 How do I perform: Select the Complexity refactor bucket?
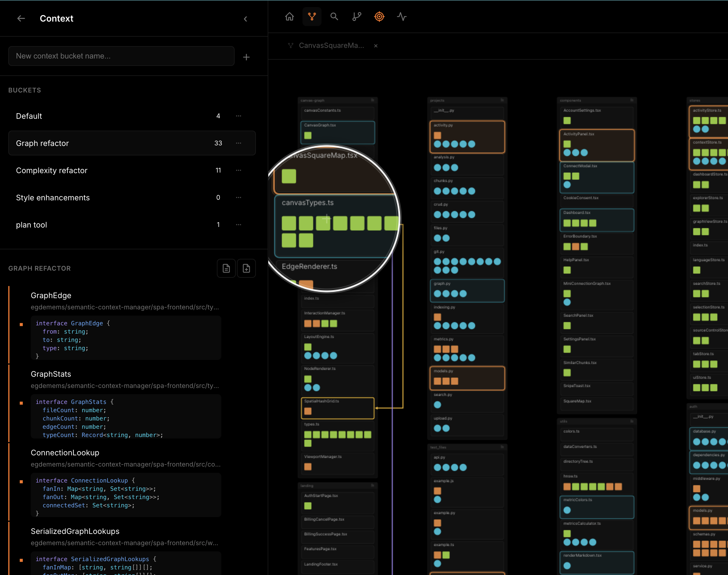pyautogui.click(x=52, y=170)
